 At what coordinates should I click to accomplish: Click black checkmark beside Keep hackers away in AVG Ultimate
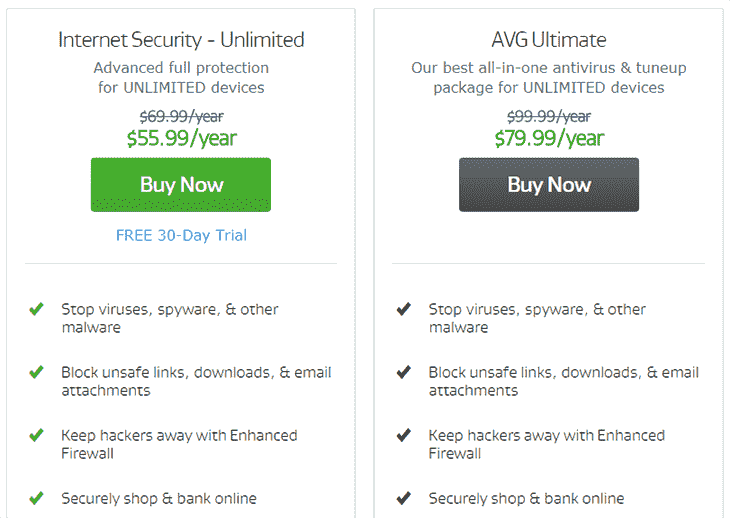pyautogui.click(x=404, y=435)
